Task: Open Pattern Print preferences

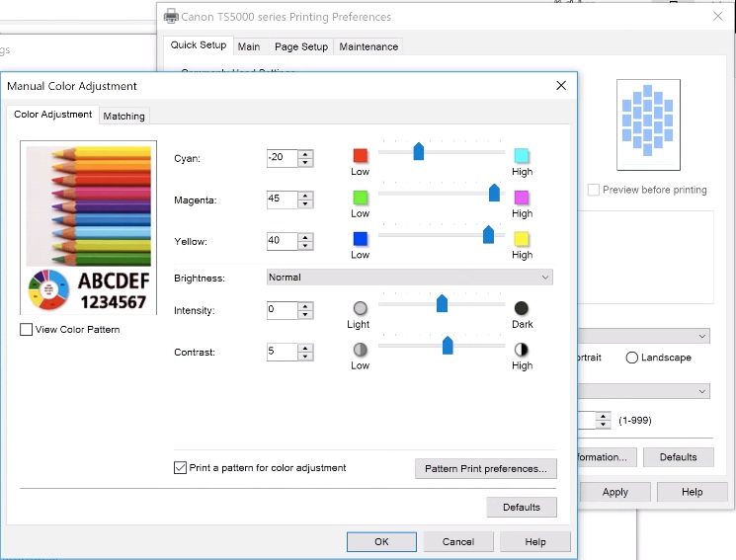Action: 486,468
